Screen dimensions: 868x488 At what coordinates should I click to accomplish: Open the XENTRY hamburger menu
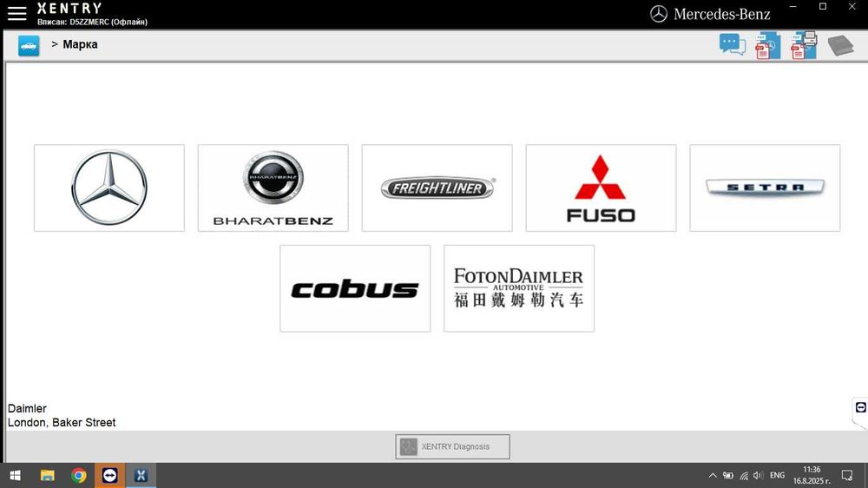(x=16, y=13)
